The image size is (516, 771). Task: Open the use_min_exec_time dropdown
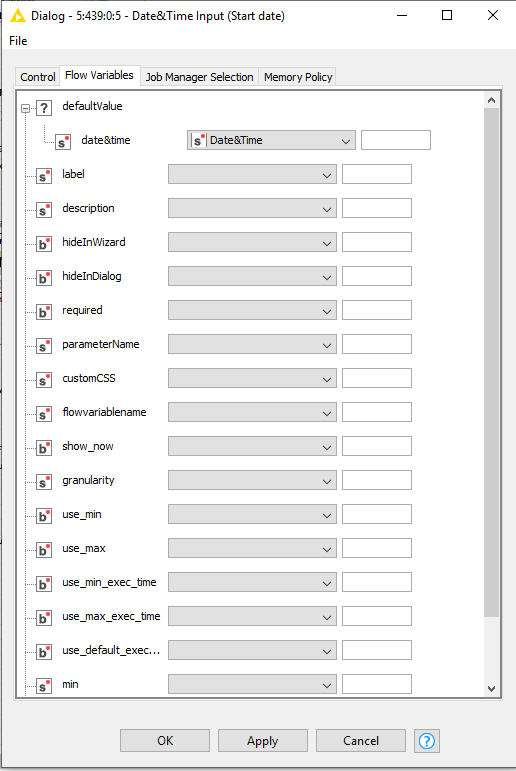pos(252,582)
